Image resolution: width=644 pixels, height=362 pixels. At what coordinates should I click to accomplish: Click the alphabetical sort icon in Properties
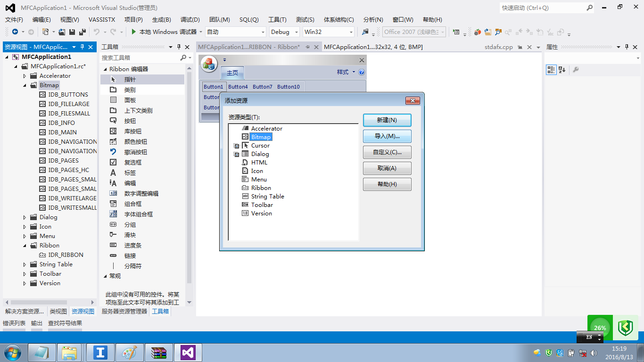pos(561,70)
